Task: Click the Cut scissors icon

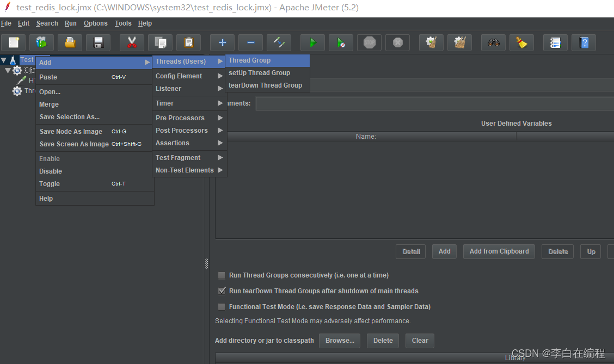Action: (x=132, y=42)
